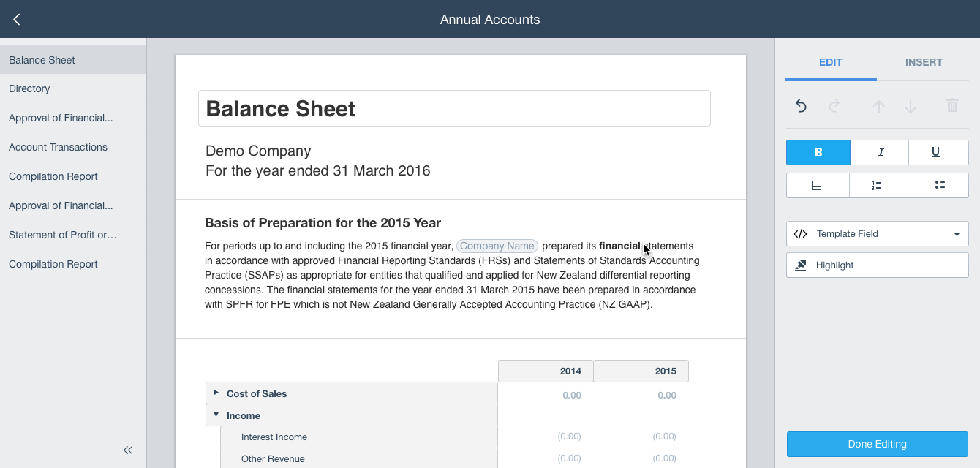Select the 2014 column header

click(546, 371)
